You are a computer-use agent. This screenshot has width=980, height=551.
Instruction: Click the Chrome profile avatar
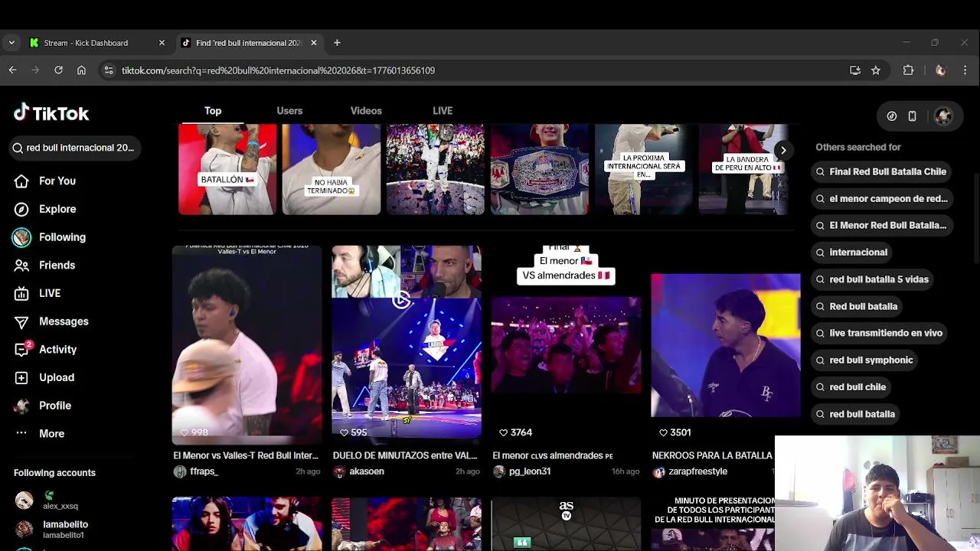940,70
